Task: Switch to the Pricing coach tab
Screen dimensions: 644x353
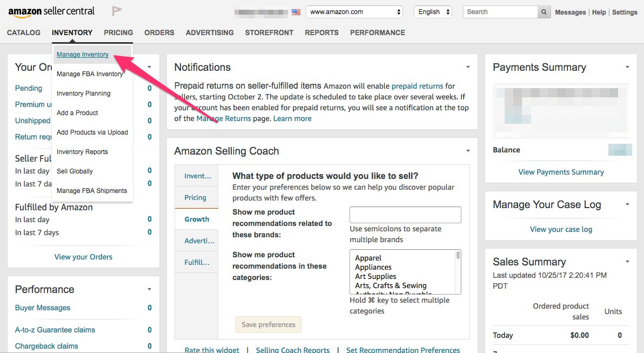Action: tap(196, 198)
